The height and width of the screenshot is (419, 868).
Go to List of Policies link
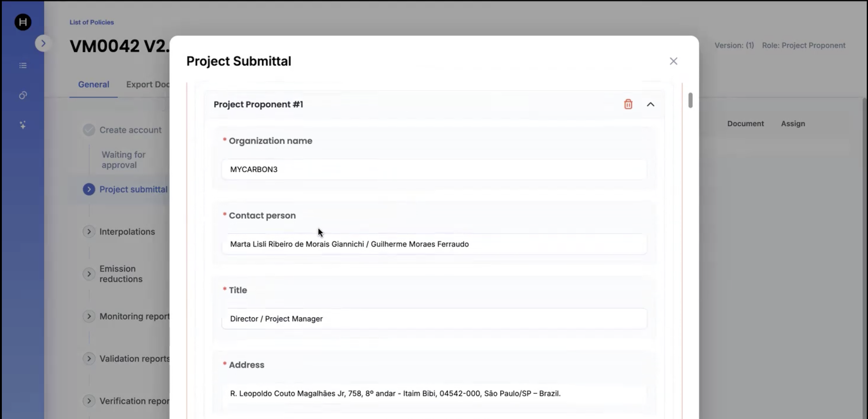pos(91,22)
